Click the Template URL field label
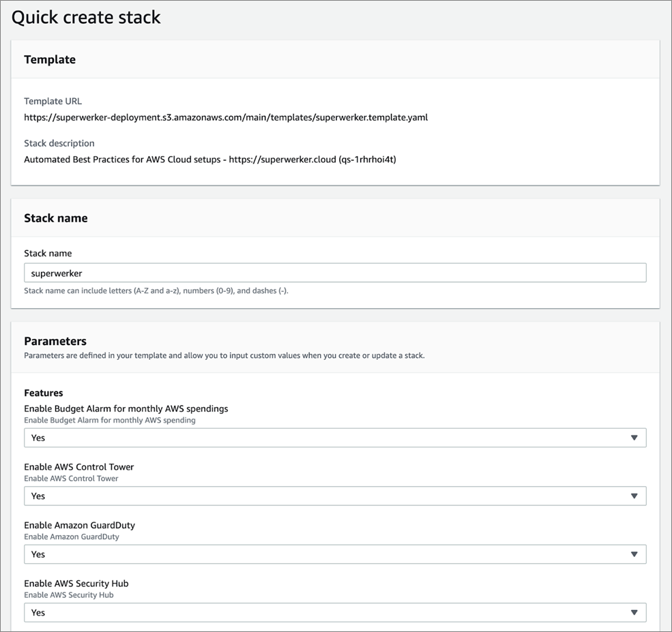The image size is (672, 632). click(53, 101)
